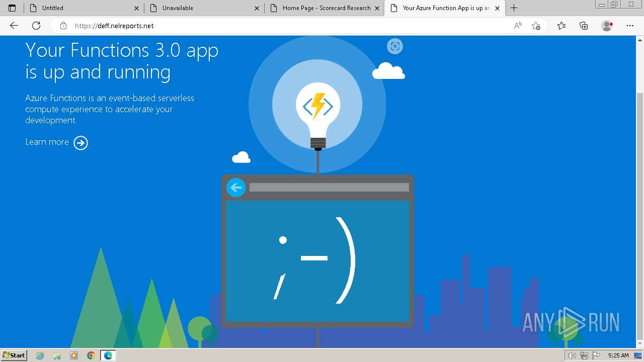Click the Azure Functions description paragraph
This screenshot has height=362, width=644.
click(x=110, y=109)
